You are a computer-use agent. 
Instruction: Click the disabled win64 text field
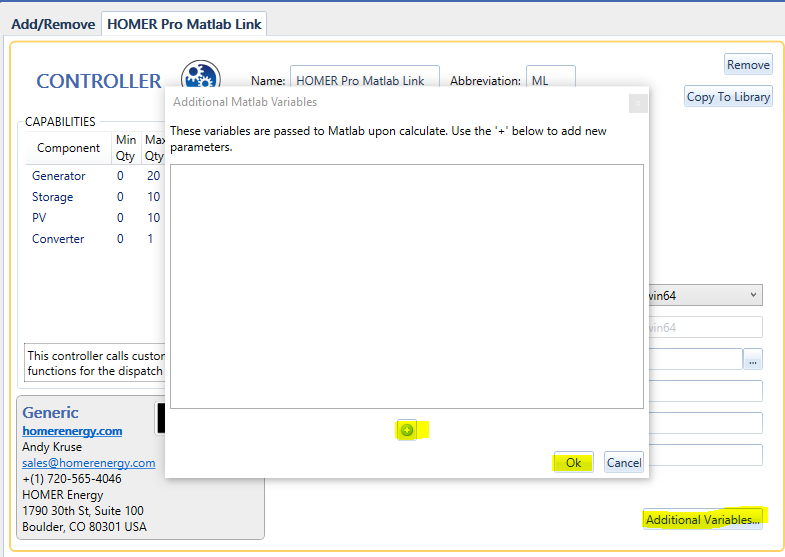click(705, 327)
